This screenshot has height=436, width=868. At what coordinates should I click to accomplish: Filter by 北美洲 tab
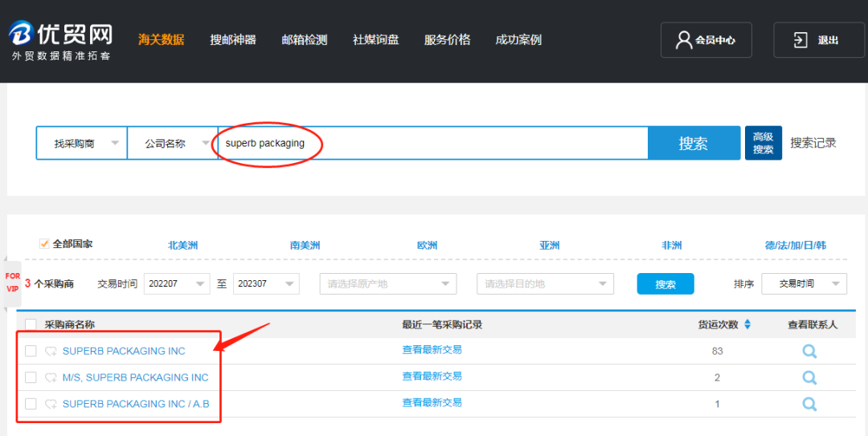(x=182, y=245)
